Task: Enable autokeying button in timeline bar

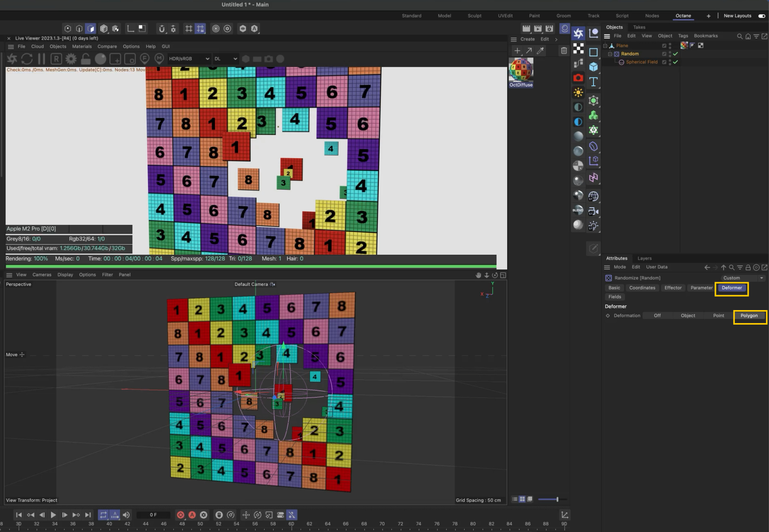Action: coord(192,515)
